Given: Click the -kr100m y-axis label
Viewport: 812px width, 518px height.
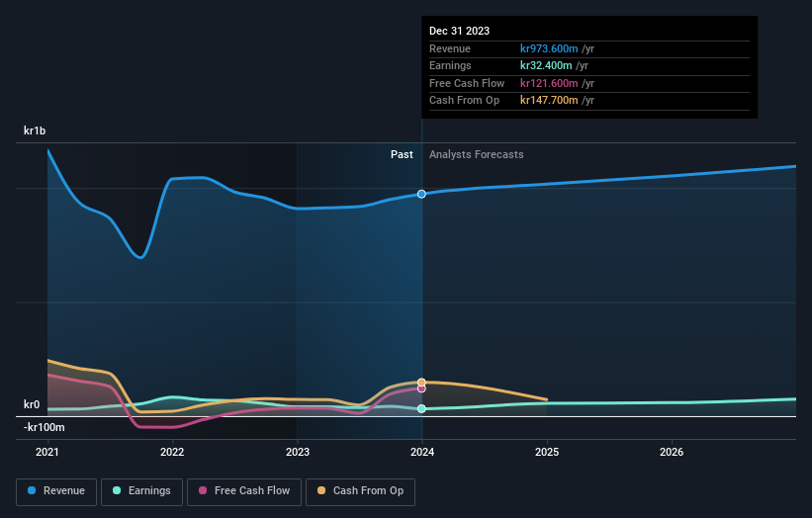Looking at the screenshot, I should pos(45,427).
